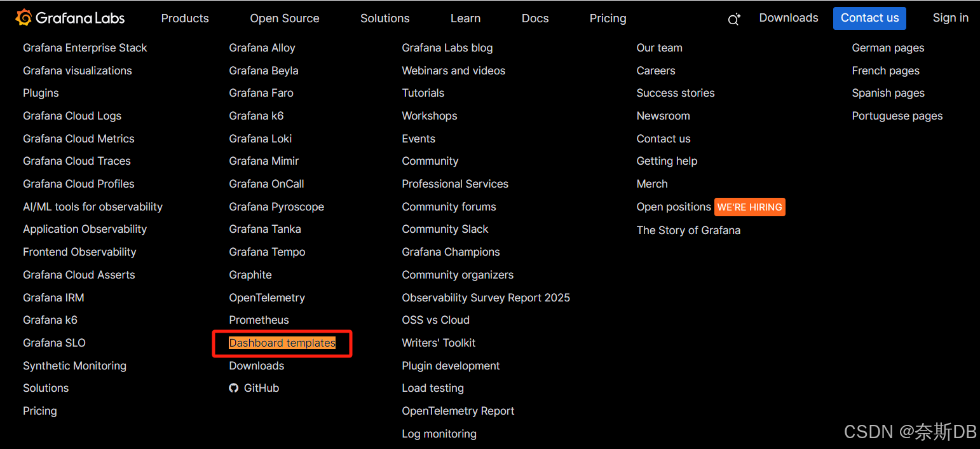This screenshot has height=449, width=980.
Task: Open Frontend Observability link
Action: tap(79, 252)
